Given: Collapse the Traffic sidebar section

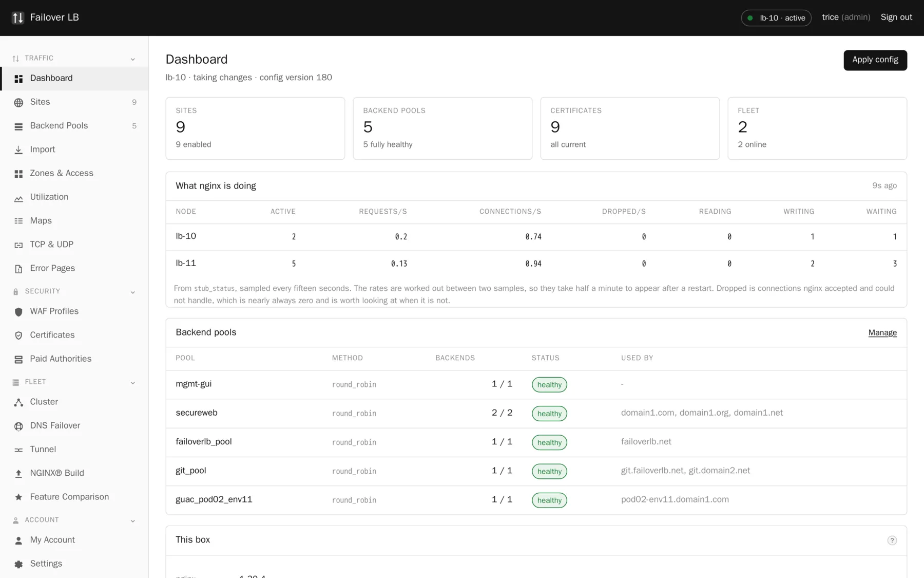Looking at the screenshot, I should point(132,59).
